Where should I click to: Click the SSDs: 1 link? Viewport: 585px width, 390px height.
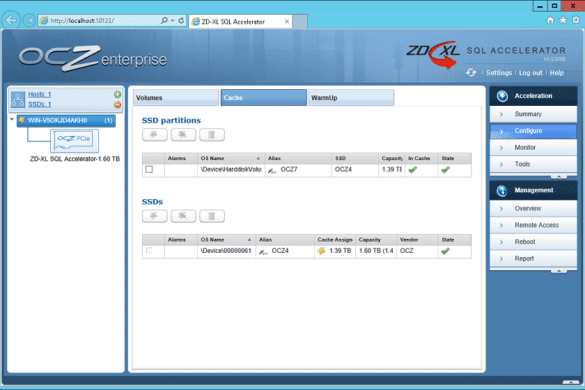pyautogui.click(x=40, y=104)
